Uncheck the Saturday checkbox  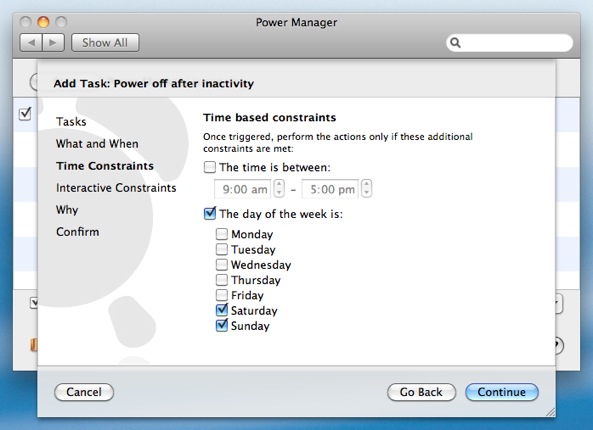(x=222, y=310)
